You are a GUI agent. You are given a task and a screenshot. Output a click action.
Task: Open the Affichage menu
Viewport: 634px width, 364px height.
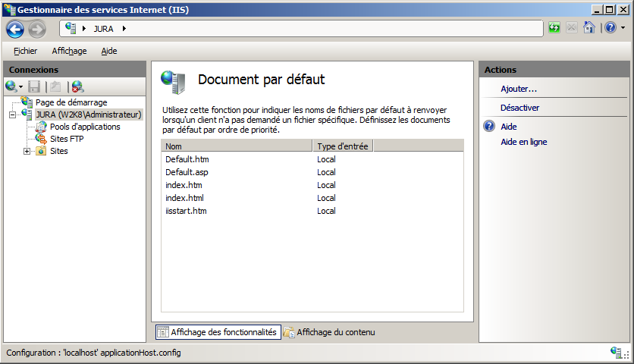tap(69, 51)
